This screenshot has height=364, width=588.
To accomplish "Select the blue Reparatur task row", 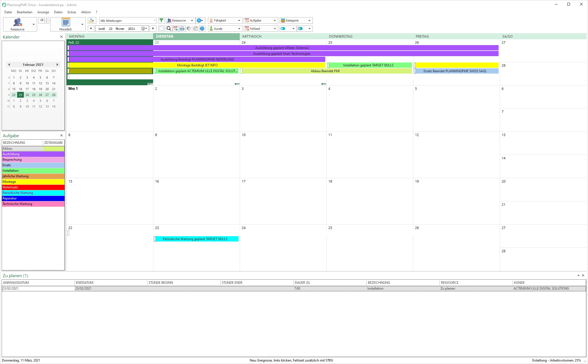I will tap(33, 198).
